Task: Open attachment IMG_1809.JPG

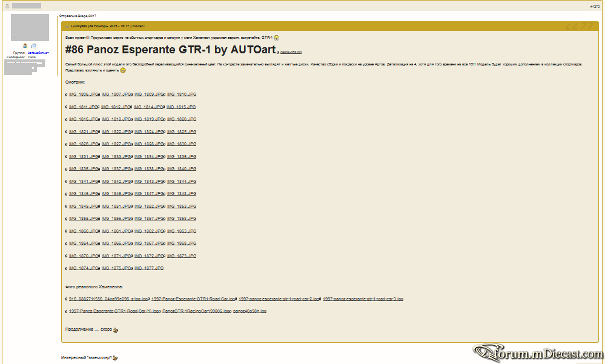Action: [x=149, y=94]
